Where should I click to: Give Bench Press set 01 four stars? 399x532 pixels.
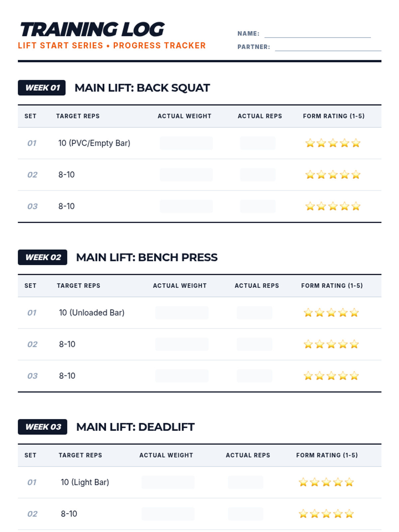pos(343,313)
